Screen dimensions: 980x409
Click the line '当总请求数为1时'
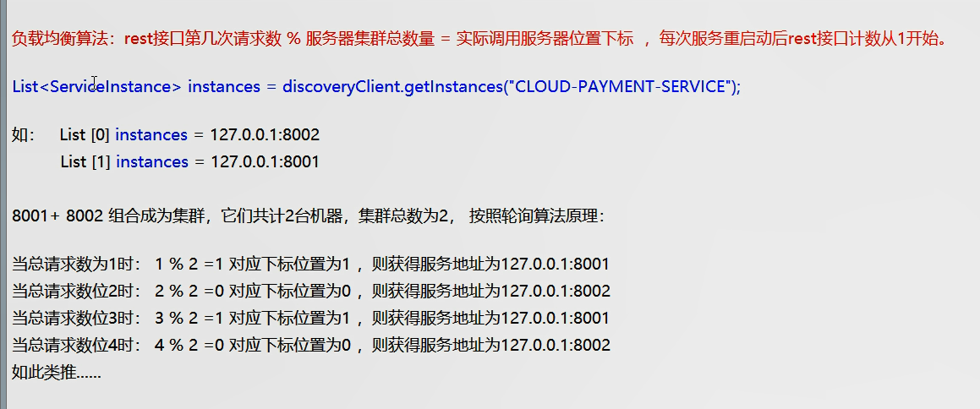pos(310,264)
